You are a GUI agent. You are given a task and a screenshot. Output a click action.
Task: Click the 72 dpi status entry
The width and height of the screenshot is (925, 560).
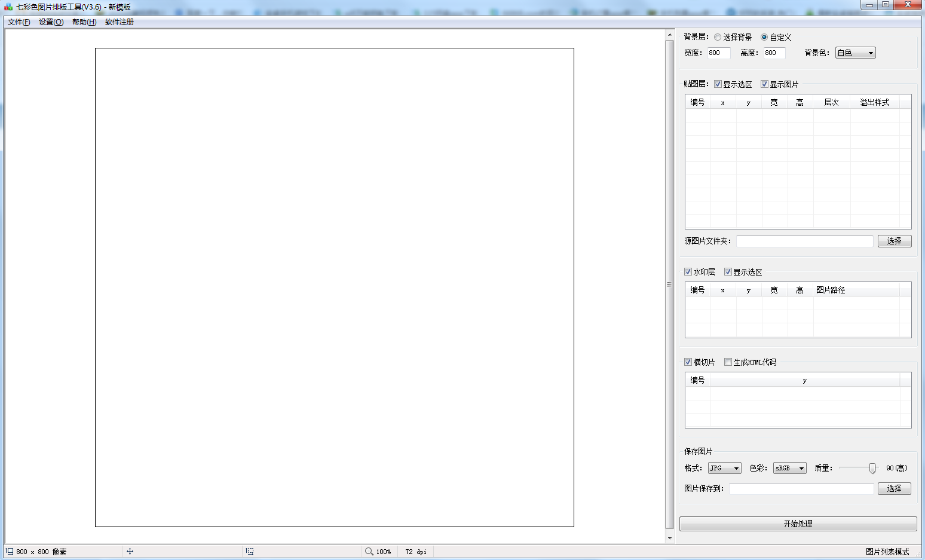(x=416, y=552)
